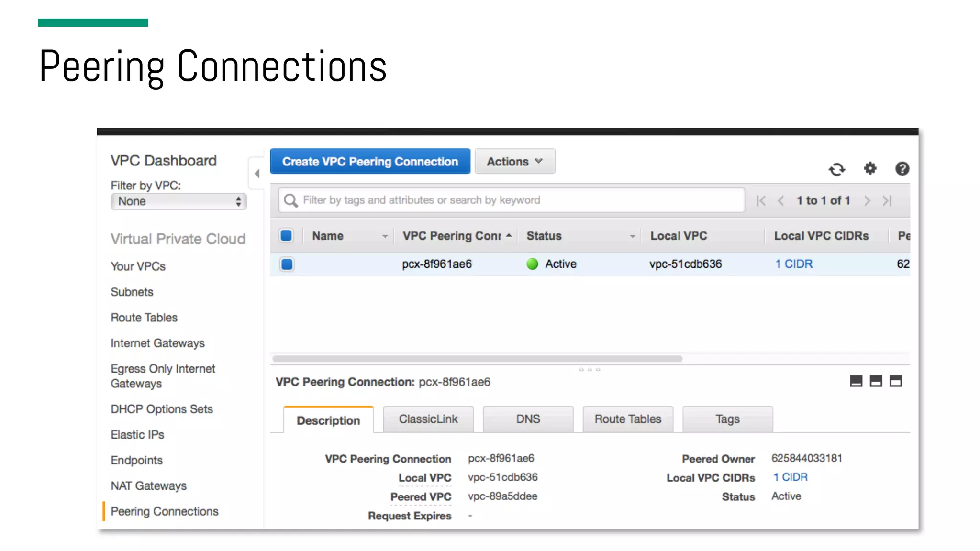Open DHCP Options Sets in sidebar

162,409
